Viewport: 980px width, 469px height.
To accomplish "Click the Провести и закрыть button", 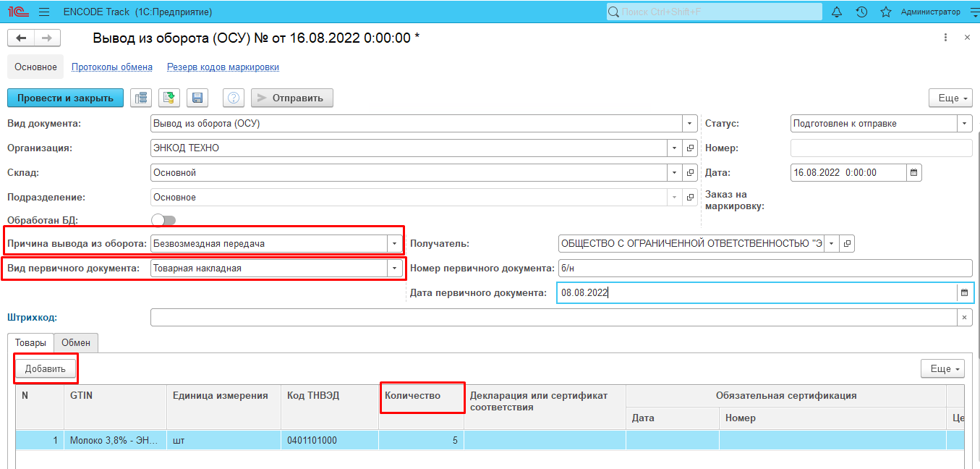I will pyautogui.click(x=65, y=98).
